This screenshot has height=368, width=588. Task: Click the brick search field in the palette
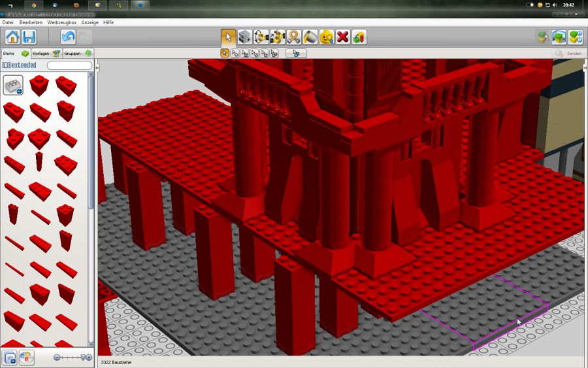click(x=69, y=65)
